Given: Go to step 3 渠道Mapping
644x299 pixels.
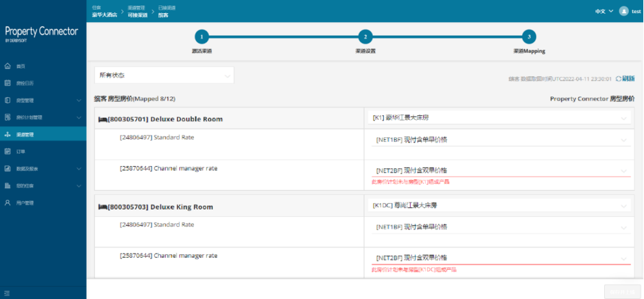Looking at the screenshot, I should point(529,37).
